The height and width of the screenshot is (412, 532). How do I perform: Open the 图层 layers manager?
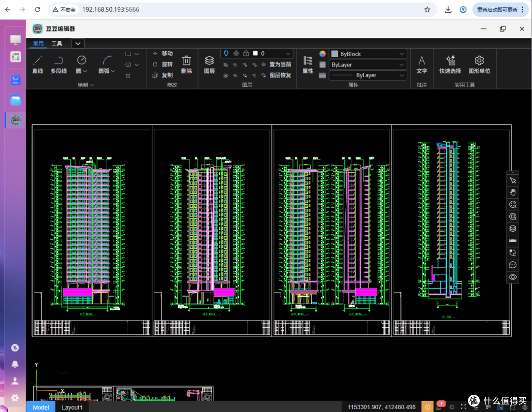(209, 64)
